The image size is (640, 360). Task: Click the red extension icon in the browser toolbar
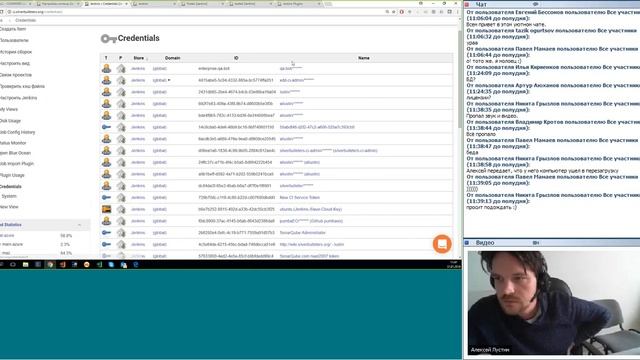[402, 12]
